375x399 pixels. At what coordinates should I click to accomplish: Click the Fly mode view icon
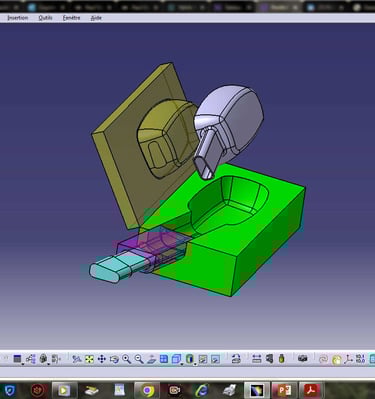[77, 359]
